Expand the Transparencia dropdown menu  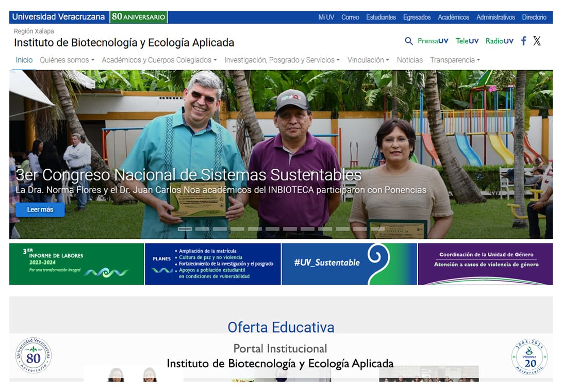pos(455,60)
